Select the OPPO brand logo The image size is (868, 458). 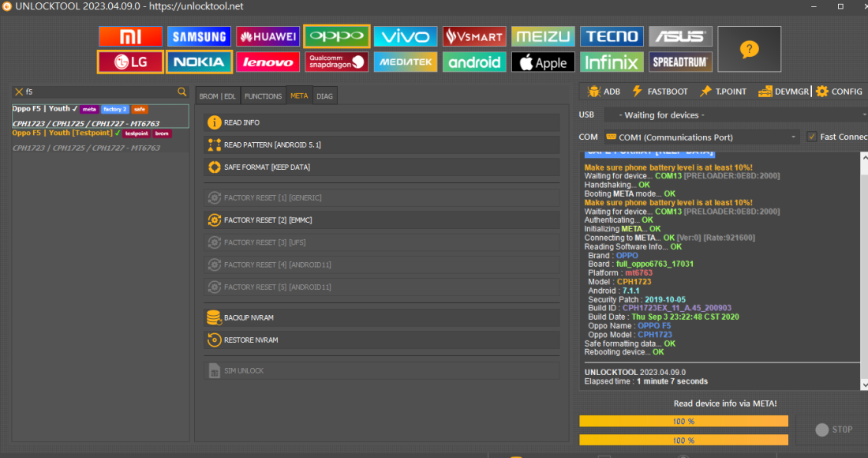click(x=337, y=36)
